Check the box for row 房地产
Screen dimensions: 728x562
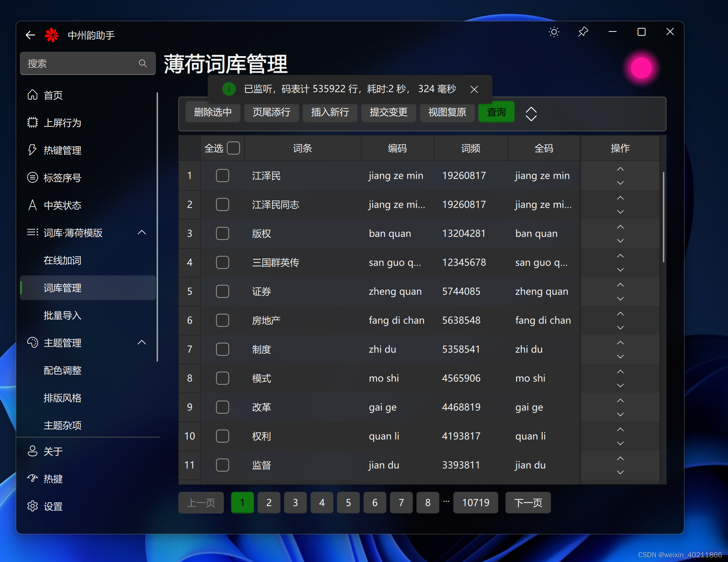(222, 320)
